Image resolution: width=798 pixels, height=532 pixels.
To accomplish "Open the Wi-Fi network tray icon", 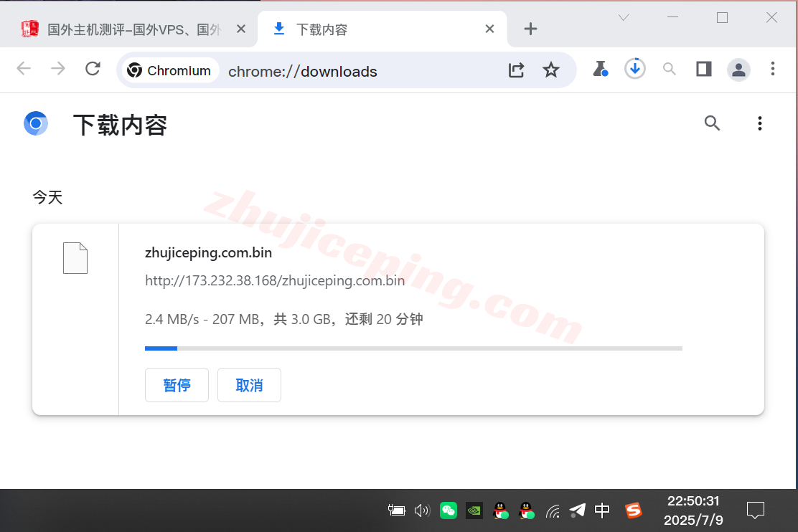I will (553, 510).
